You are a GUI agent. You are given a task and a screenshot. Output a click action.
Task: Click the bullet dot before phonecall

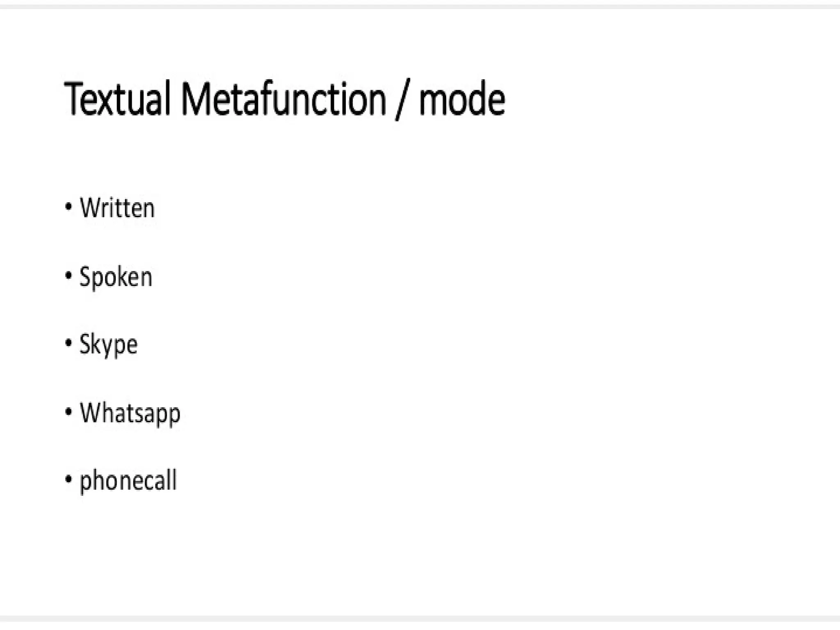[x=68, y=479]
